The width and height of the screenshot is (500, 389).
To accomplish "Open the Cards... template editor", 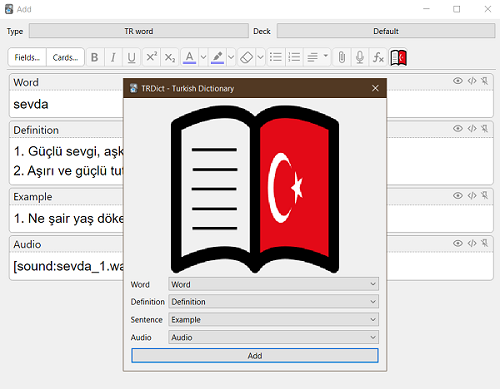I will pos(65,57).
